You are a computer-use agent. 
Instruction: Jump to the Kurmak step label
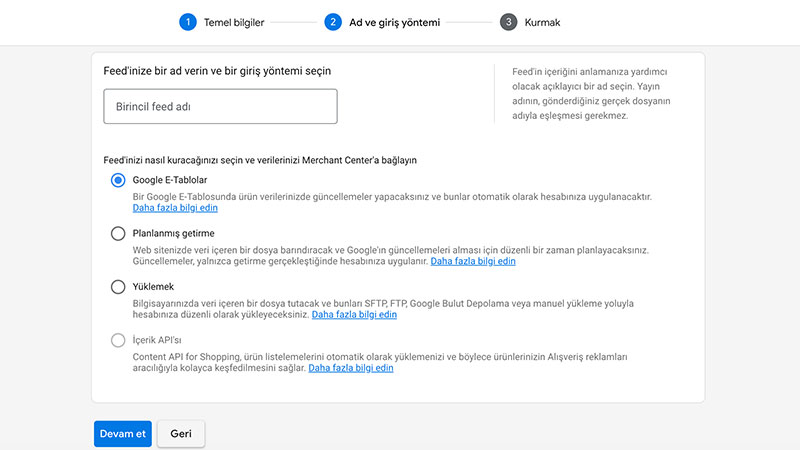point(545,22)
